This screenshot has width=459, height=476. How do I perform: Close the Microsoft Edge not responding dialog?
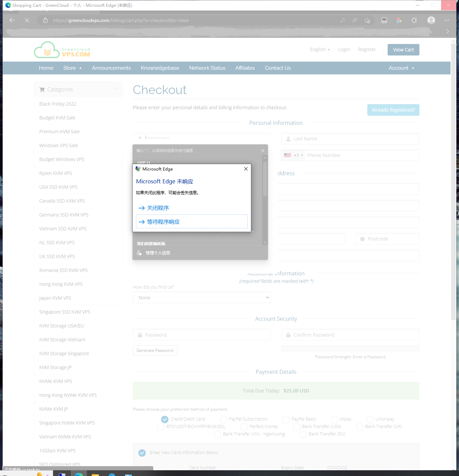pos(246,169)
